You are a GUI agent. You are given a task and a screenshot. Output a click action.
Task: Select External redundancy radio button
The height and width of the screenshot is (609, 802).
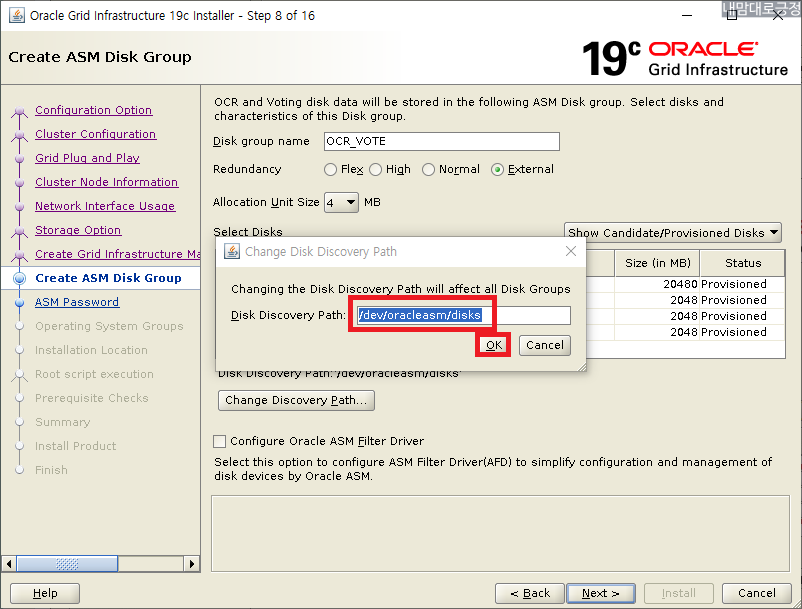pyautogui.click(x=497, y=169)
